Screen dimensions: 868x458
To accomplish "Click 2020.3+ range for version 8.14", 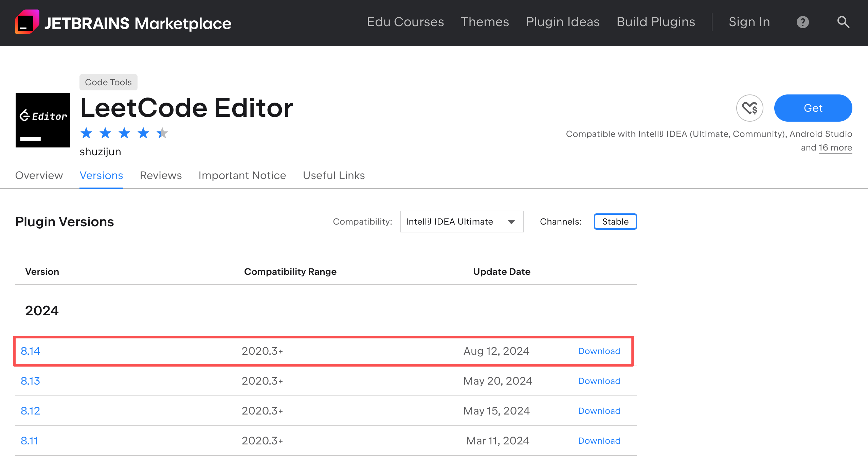I will tap(262, 351).
